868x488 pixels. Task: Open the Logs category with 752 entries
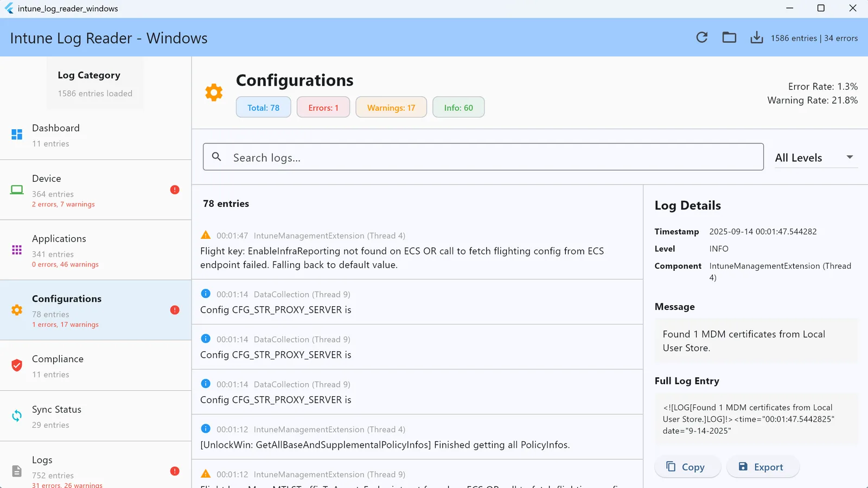[95, 465]
